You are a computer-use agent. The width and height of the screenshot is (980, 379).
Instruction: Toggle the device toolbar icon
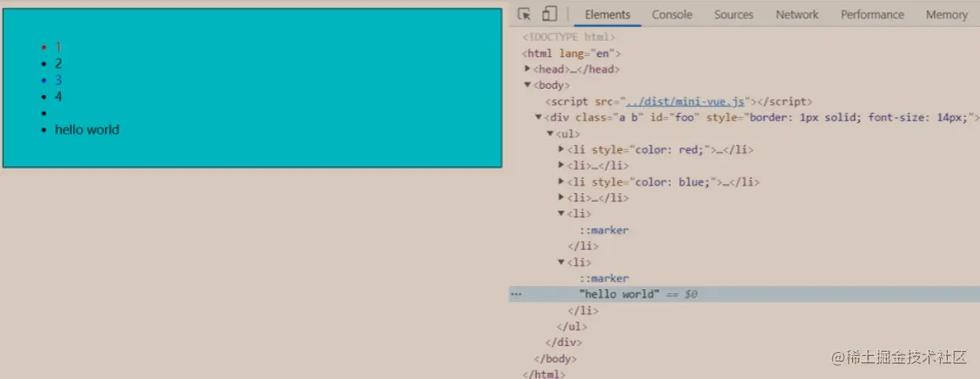pyautogui.click(x=550, y=14)
